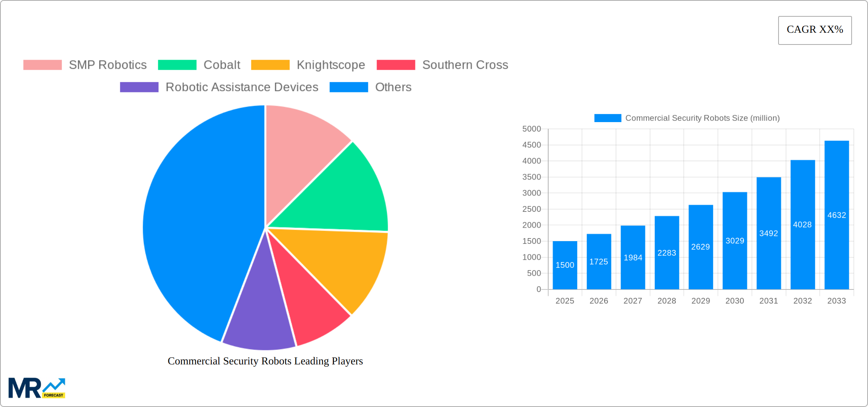Select the Robotic Assistance Devices legend swatch
The width and height of the screenshot is (868, 407).
pyautogui.click(x=139, y=87)
